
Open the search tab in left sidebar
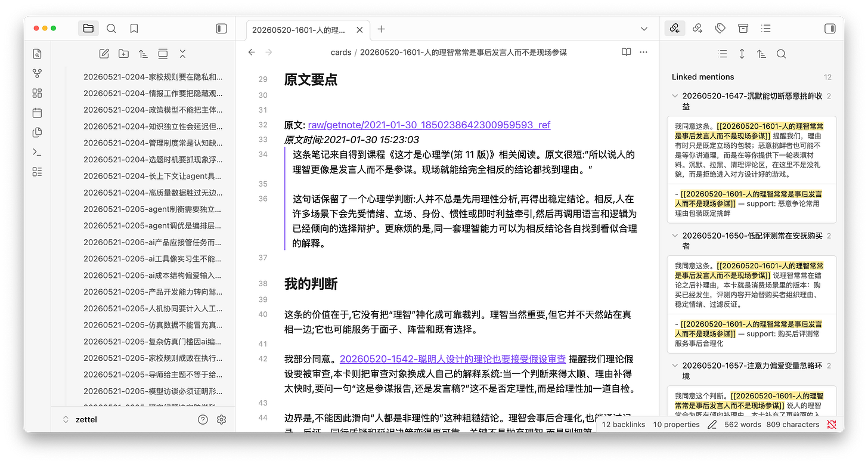111,29
